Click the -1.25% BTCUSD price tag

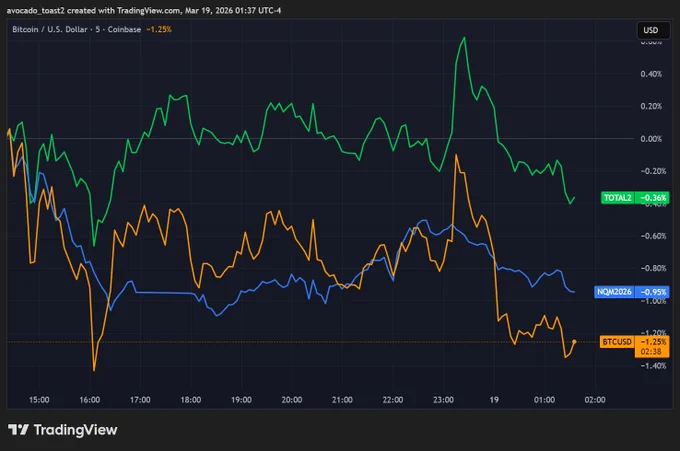pyautogui.click(x=653, y=342)
